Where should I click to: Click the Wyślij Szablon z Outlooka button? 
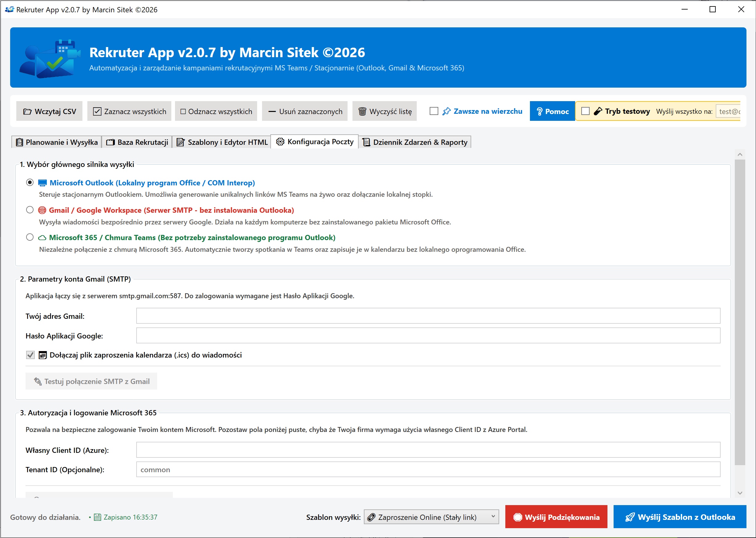pyautogui.click(x=680, y=517)
